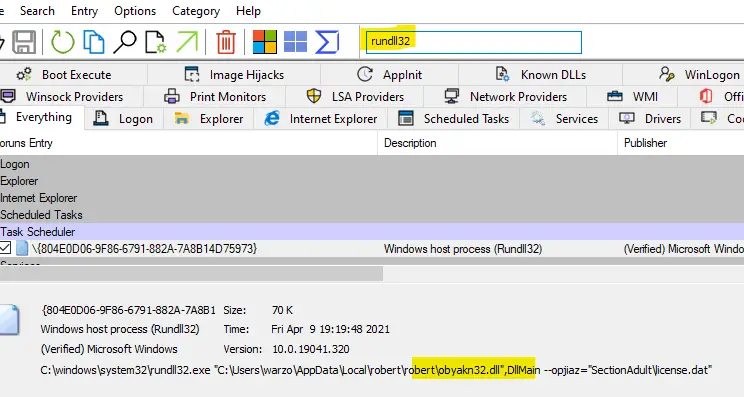Click the Scheduled Tasks calendar icon
Viewport: 744px width, 397px height.
click(406, 118)
